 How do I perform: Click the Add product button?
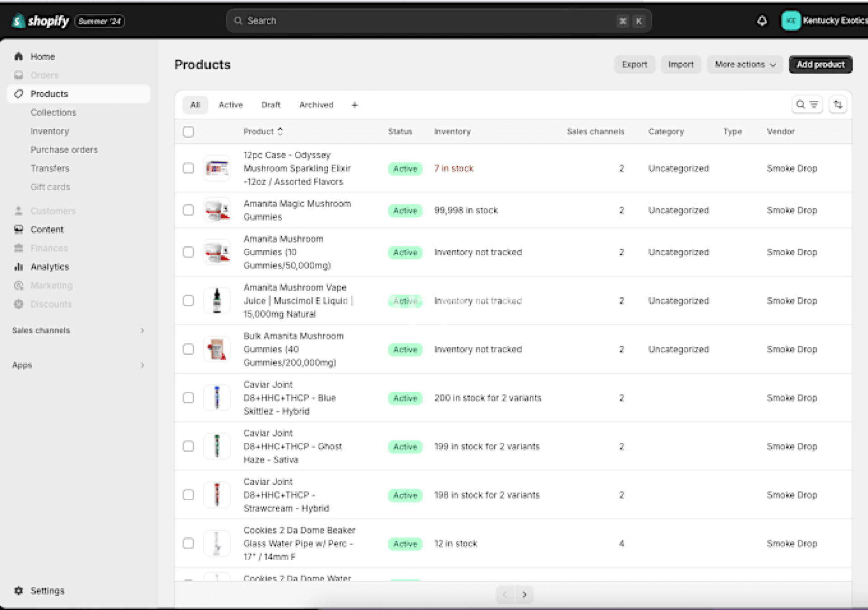[x=820, y=65]
